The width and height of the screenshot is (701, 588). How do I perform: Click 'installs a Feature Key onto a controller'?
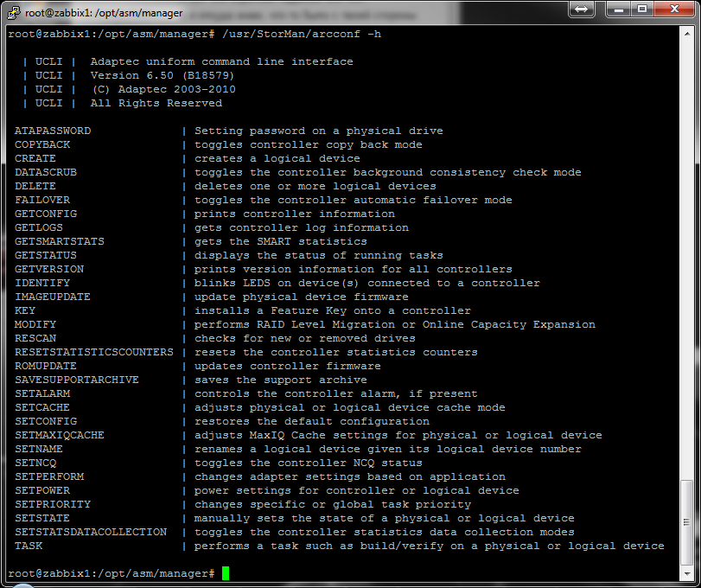click(x=333, y=311)
